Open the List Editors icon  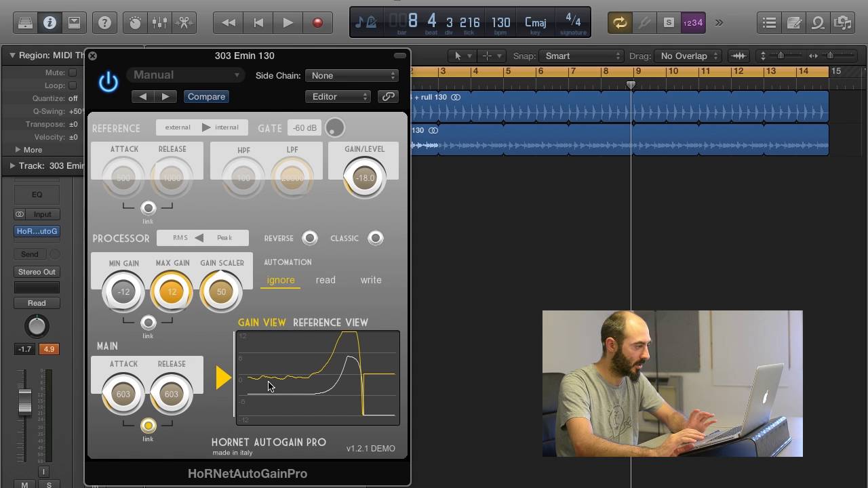pos(769,22)
